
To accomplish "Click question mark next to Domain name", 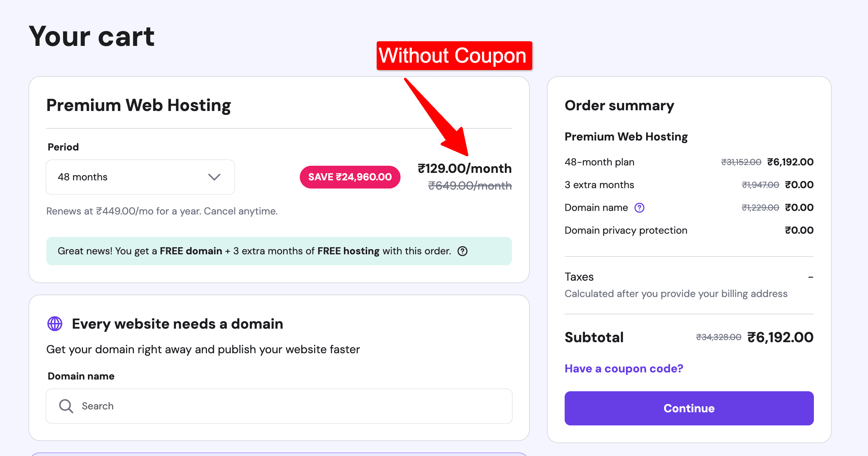I will pyautogui.click(x=639, y=207).
